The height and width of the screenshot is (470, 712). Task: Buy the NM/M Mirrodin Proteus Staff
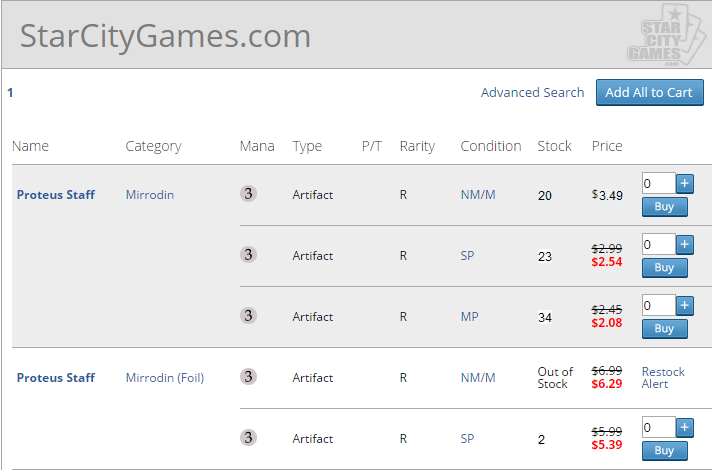point(664,207)
